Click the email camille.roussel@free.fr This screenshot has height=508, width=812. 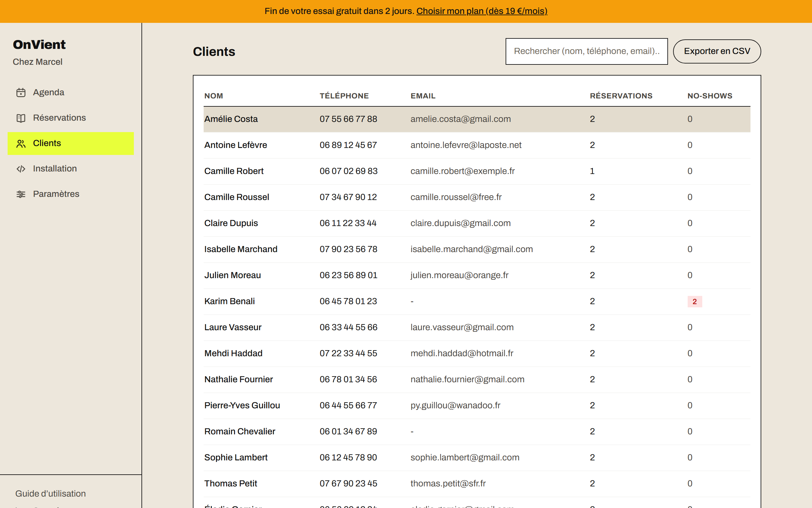click(456, 197)
